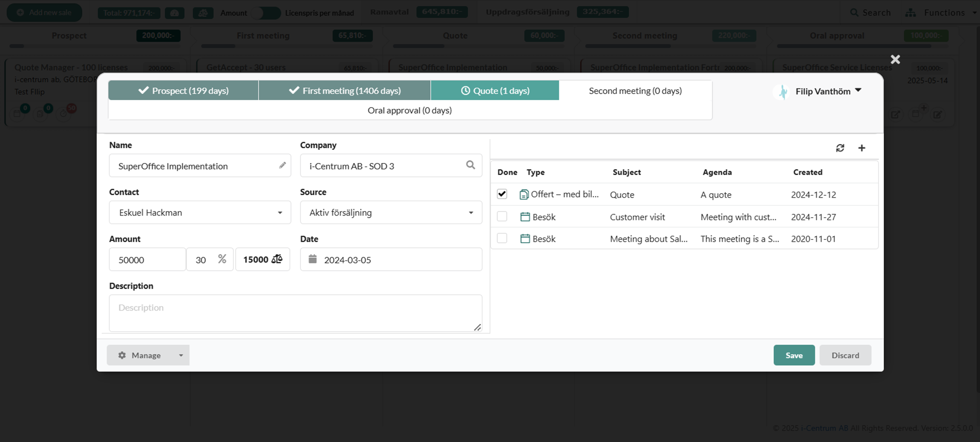This screenshot has height=442, width=980.
Task: Click the Add new sale button
Action: coord(44,13)
